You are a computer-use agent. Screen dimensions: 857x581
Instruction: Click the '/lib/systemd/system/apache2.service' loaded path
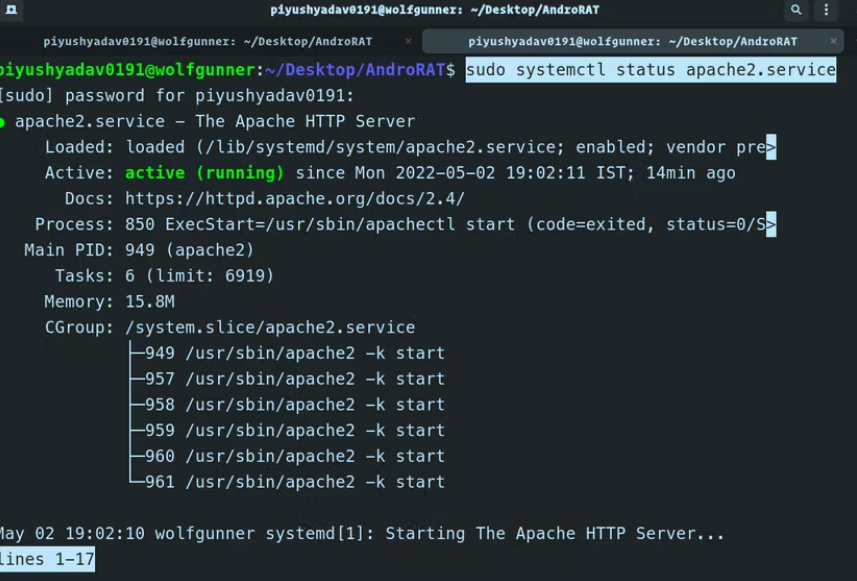point(379,147)
